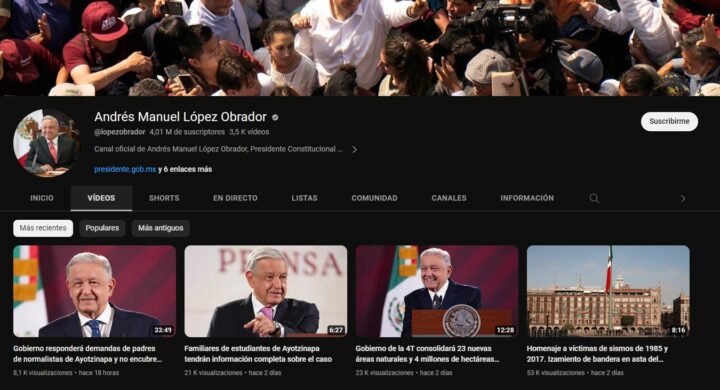This screenshot has height=390, width=720.
Task: Click verified checkmark badge beside channel name
Action: [275, 117]
